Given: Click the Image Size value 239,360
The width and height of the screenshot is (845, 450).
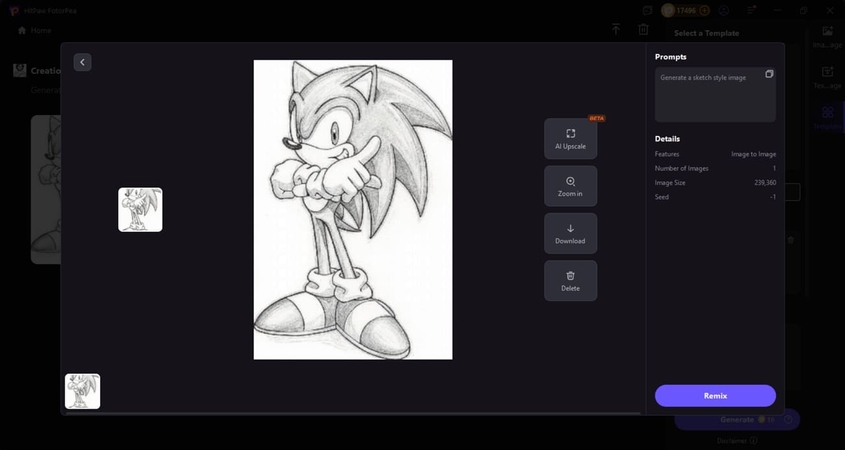Looking at the screenshot, I should [765, 183].
